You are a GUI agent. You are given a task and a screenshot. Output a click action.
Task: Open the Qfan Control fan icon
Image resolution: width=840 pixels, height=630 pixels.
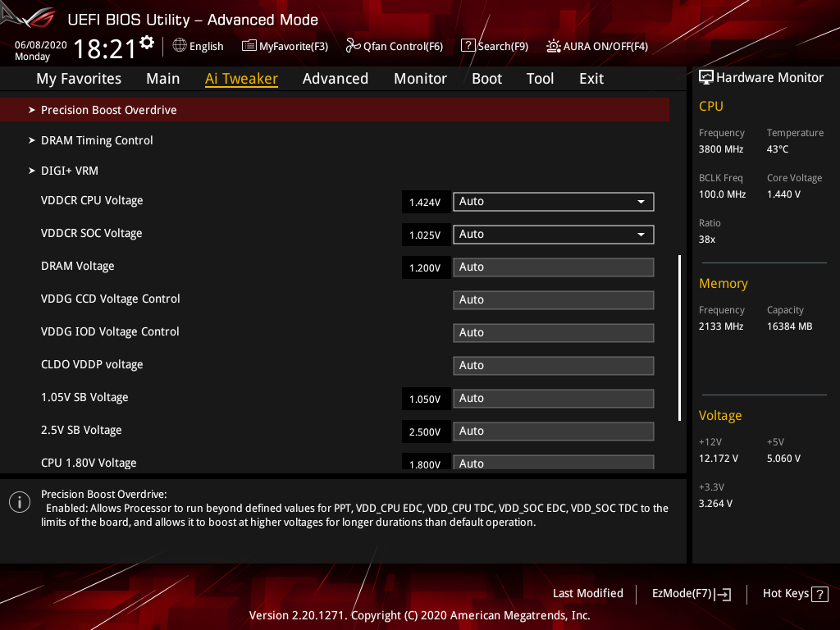353,46
